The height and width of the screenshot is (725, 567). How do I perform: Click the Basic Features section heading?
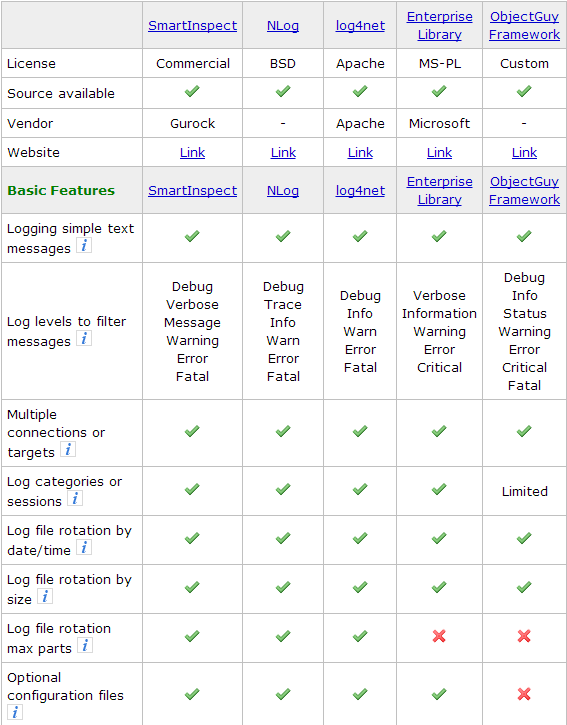(x=61, y=190)
